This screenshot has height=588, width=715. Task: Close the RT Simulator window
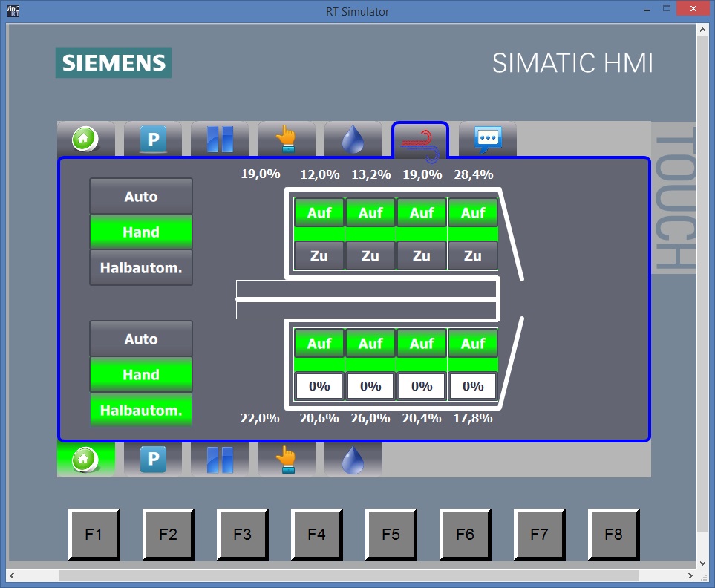tap(693, 9)
